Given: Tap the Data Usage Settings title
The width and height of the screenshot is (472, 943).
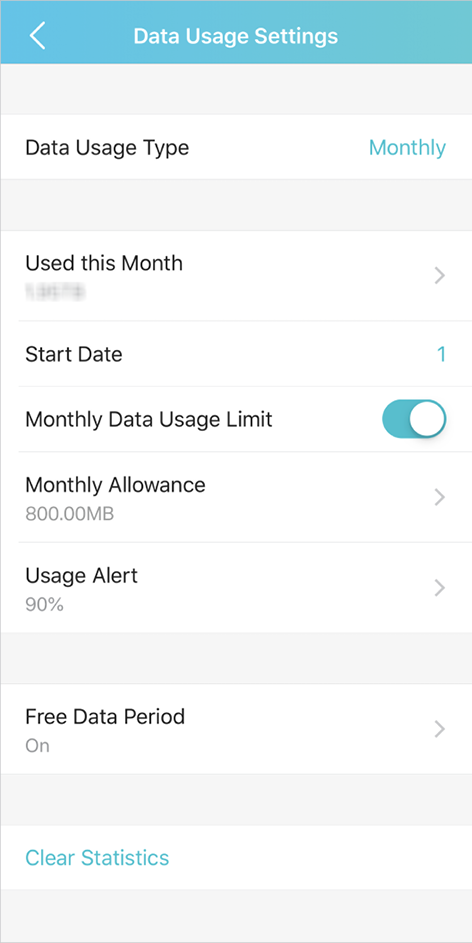Looking at the screenshot, I should click(236, 36).
